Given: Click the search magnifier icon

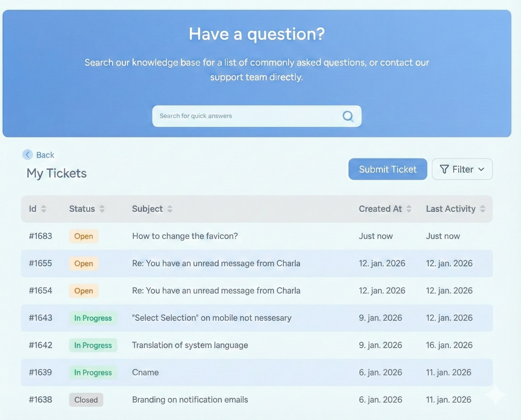Looking at the screenshot, I should pyautogui.click(x=348, y=116).
